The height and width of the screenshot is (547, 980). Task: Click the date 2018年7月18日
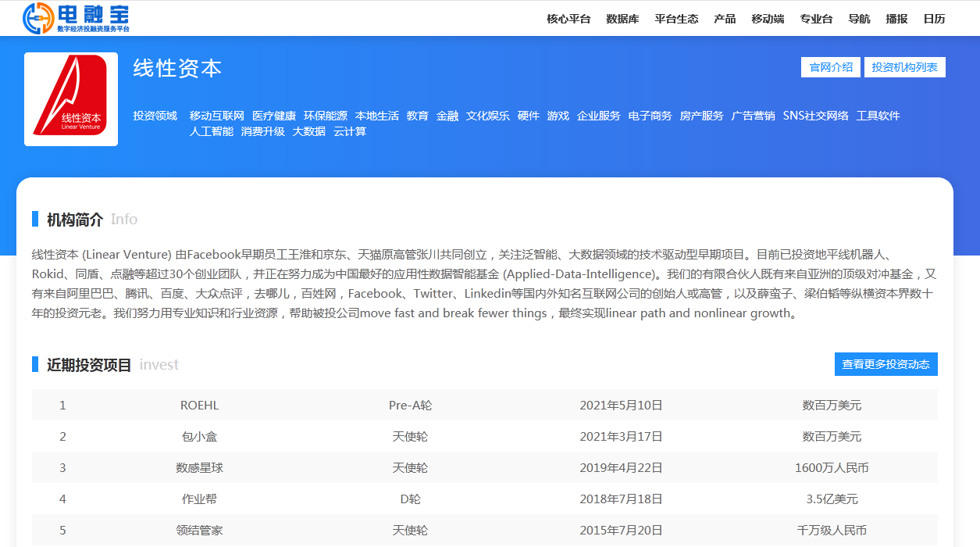[x=621, y=499]
